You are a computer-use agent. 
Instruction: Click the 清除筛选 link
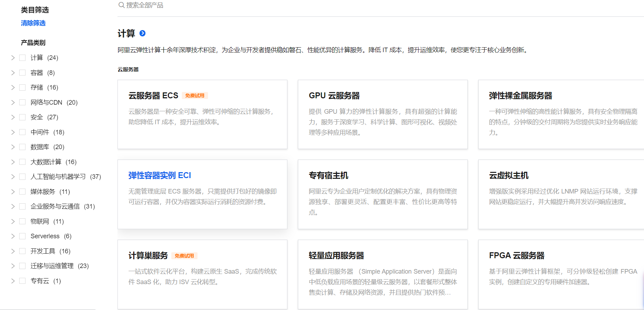[x=33, y=23]
